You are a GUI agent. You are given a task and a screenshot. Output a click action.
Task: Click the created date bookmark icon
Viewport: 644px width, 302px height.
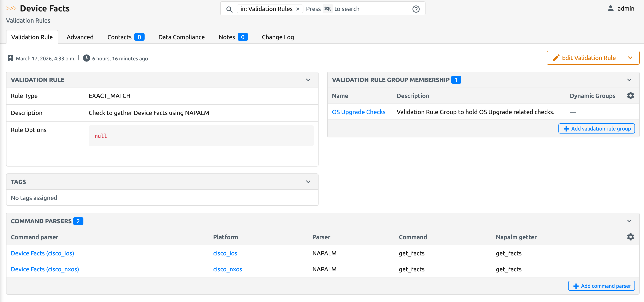[10, 58]
